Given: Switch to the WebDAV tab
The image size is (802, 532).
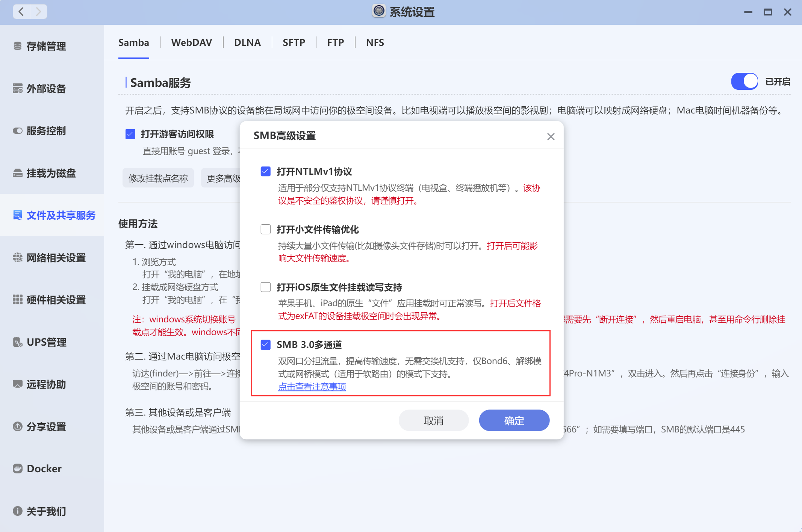Looking at the screenshot, I should click(191, 42).
